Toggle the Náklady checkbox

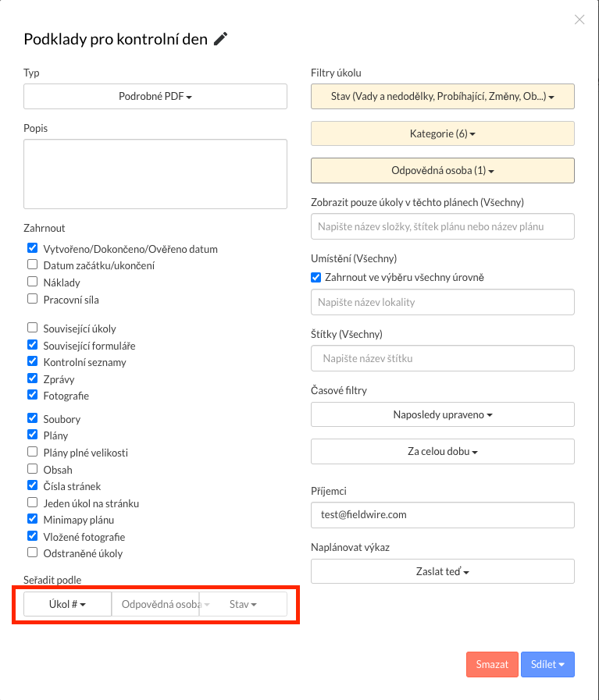(32, 282)
